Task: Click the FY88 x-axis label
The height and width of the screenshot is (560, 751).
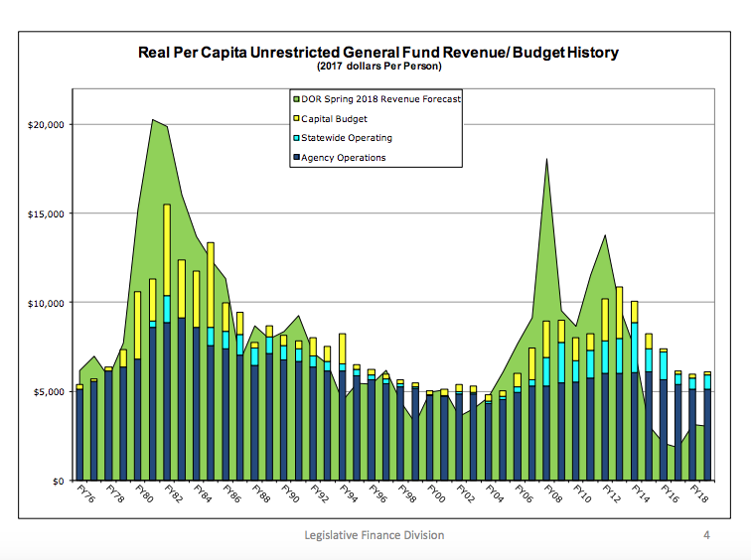Action: point(261,493)
